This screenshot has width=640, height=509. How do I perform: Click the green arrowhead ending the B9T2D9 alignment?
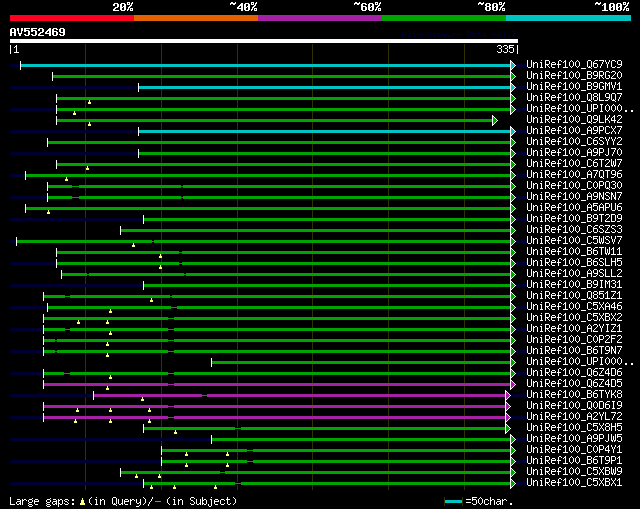513,220
